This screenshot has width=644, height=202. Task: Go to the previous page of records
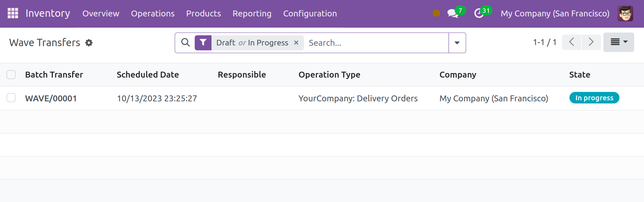point(572,42)
